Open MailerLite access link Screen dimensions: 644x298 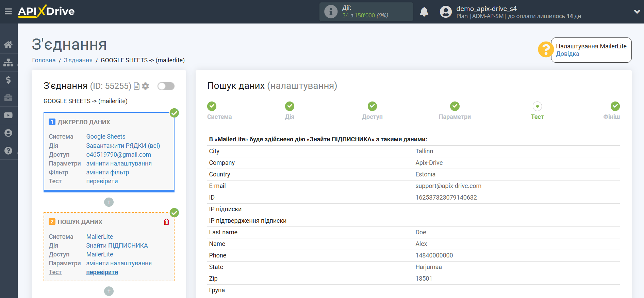coord(100,254)
